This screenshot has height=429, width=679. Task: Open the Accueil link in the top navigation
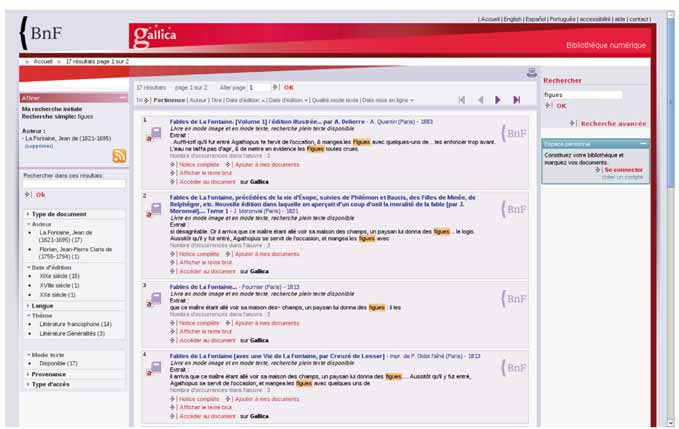[490, 19]
